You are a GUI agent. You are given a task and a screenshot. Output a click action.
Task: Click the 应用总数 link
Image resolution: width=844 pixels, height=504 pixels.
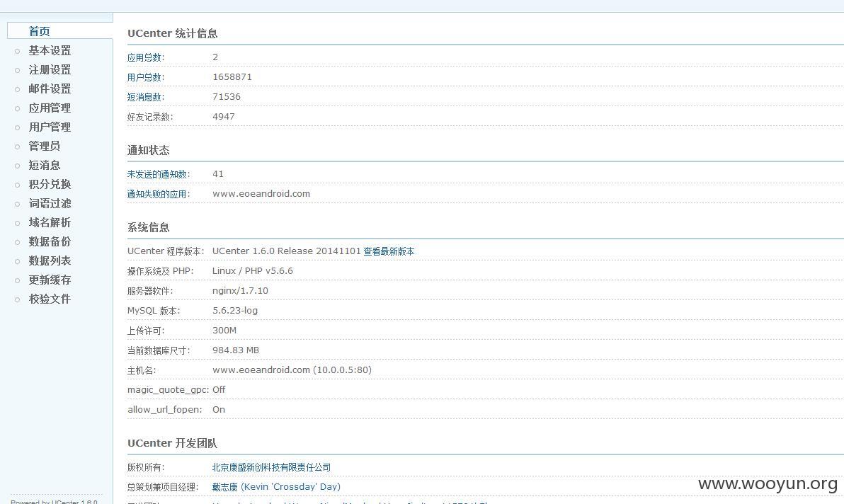(146, 57)
